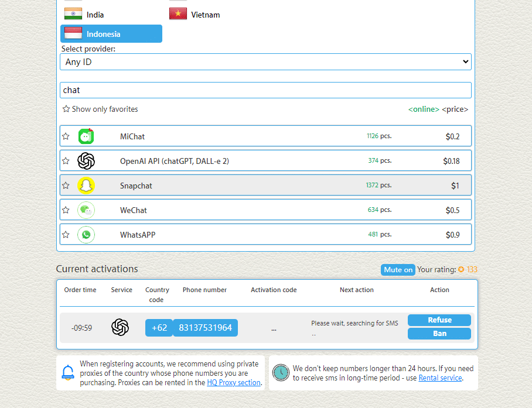Toggle Show only favorites filter

[x=100, y=109]
